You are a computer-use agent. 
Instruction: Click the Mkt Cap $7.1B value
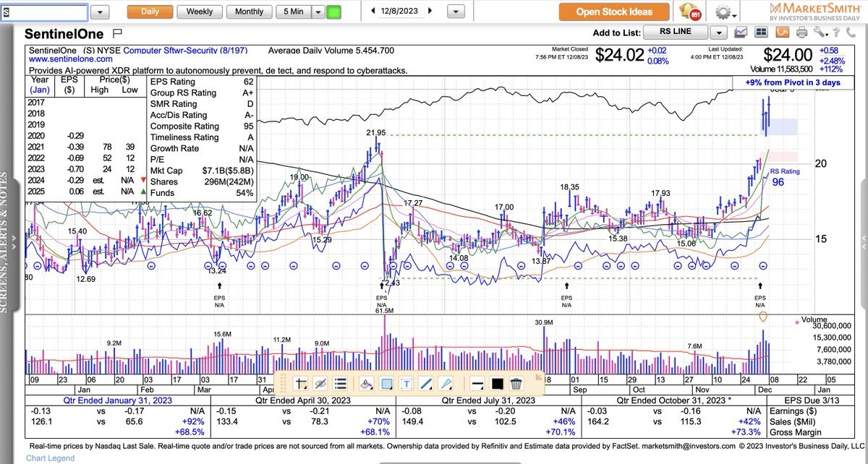pyautogui.click(x=228, y=171)
